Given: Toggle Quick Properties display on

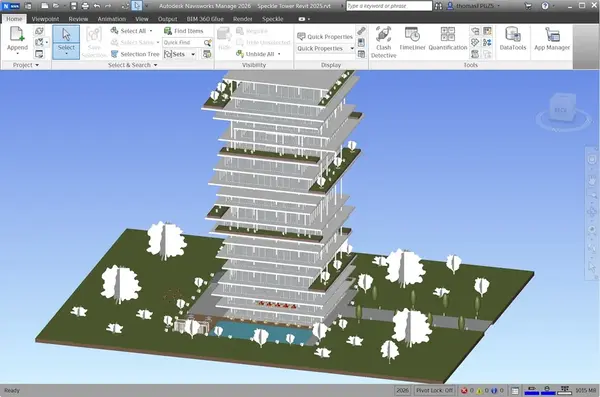Looking at the screenshot, I should [325, 36].
